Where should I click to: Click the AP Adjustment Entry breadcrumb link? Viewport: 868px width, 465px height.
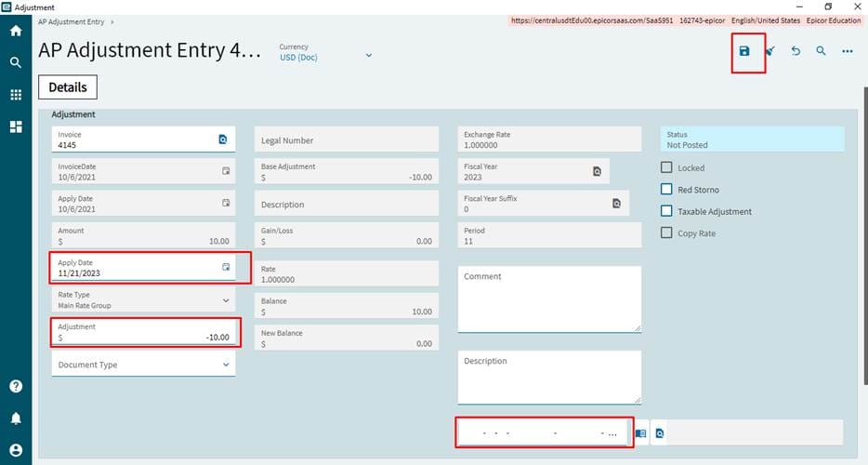71,22
